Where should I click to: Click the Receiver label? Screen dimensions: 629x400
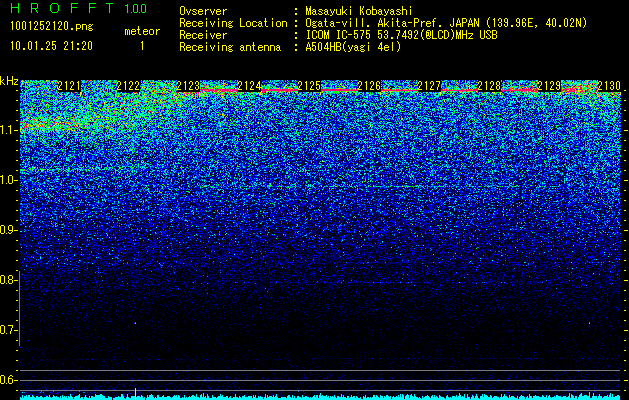coord(203,35)
